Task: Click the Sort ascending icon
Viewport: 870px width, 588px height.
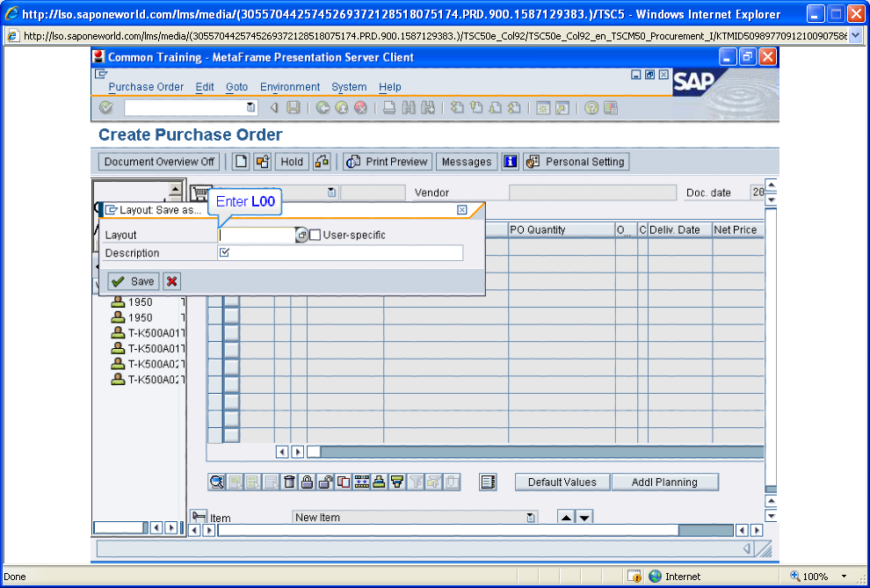Action: point(379,482)
